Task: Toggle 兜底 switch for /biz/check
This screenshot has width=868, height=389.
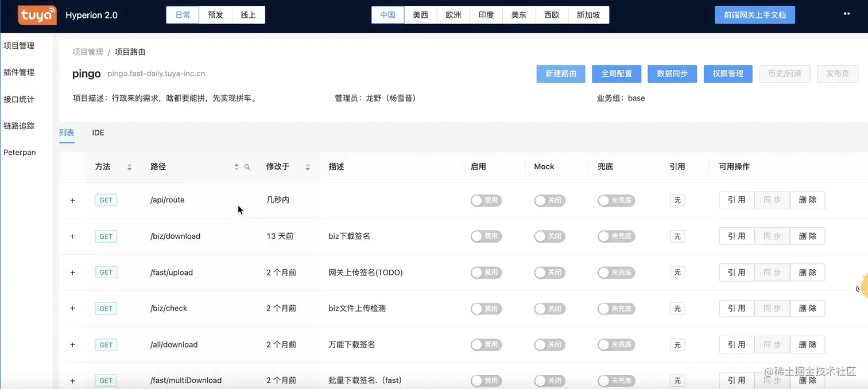Action: 616,309
